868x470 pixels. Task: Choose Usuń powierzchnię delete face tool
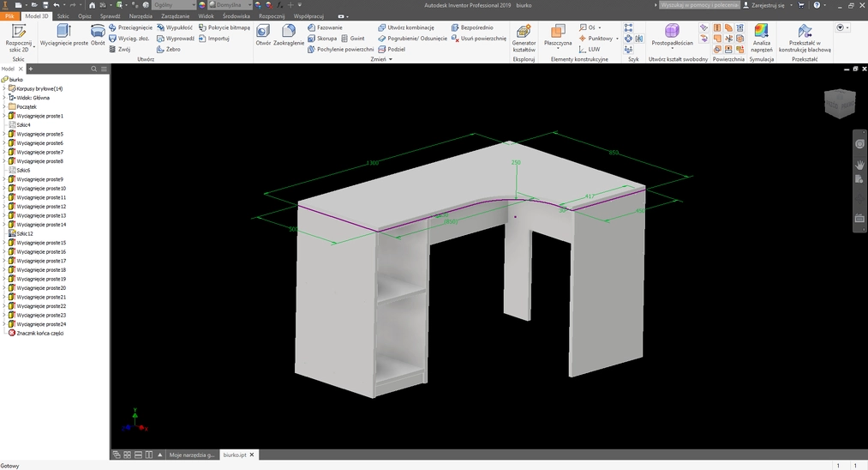pyautogui.click(x=479, y=39)
